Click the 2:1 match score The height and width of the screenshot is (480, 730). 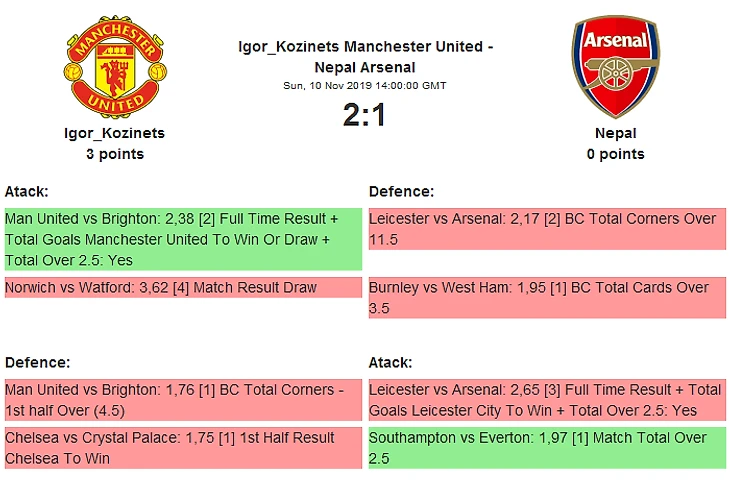pos(365,115)
